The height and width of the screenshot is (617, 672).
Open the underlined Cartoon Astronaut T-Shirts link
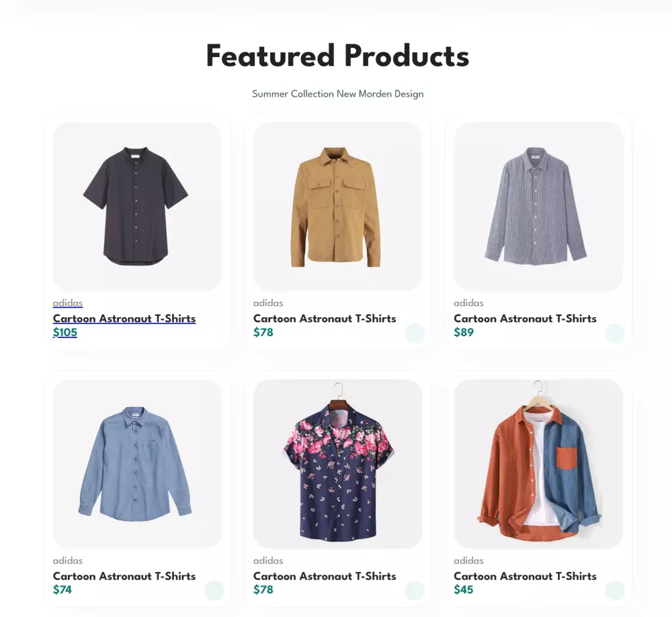click(x=124, y=319)
